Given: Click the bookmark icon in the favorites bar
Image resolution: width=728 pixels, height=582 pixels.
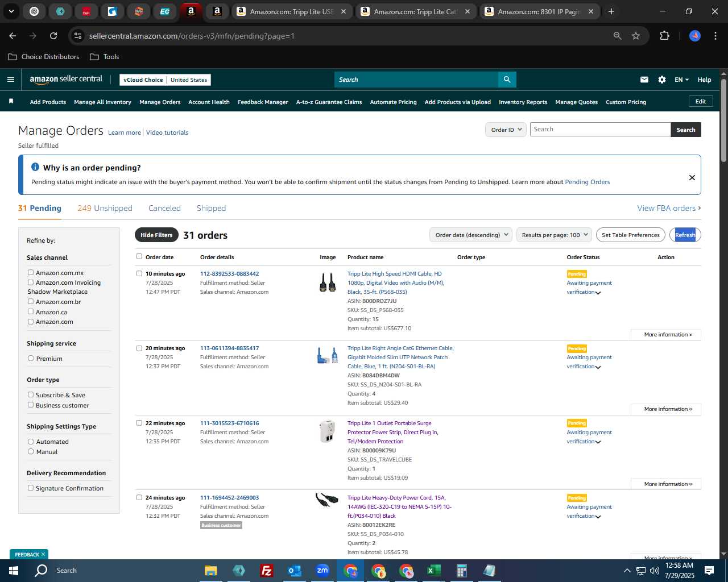Looking at the screenshot, I should pyautogui.click(x=11, y=102).
